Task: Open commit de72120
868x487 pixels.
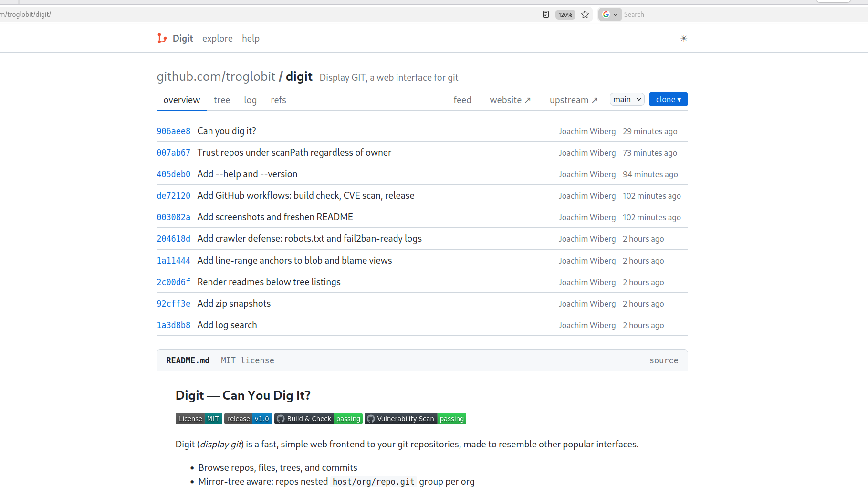Action: pyautogui.click(x=174, y=196)
